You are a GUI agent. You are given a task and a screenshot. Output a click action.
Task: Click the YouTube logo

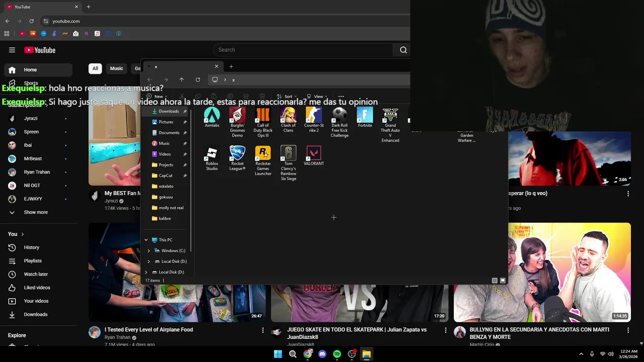(40, 50)
